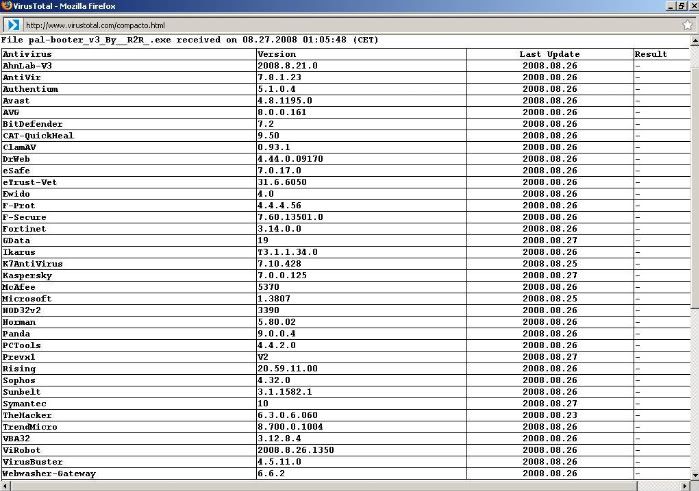Select the PCTools row name
699x491 pixels.
tap(21, 345)
